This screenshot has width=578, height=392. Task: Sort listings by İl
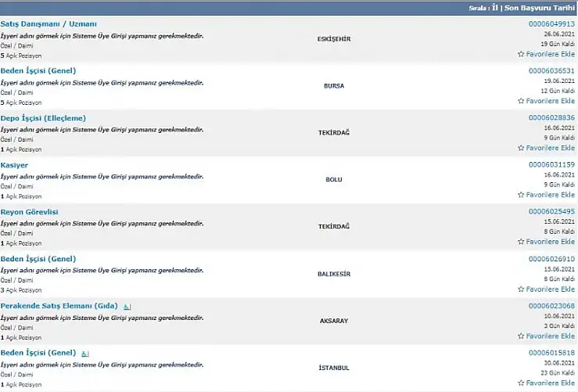[494, 8]
